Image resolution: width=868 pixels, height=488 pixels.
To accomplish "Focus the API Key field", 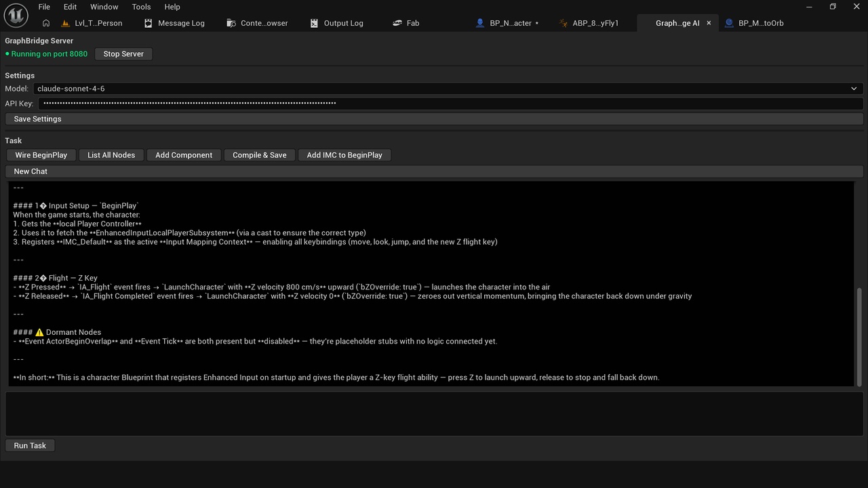I will click(x=451, y=103).
